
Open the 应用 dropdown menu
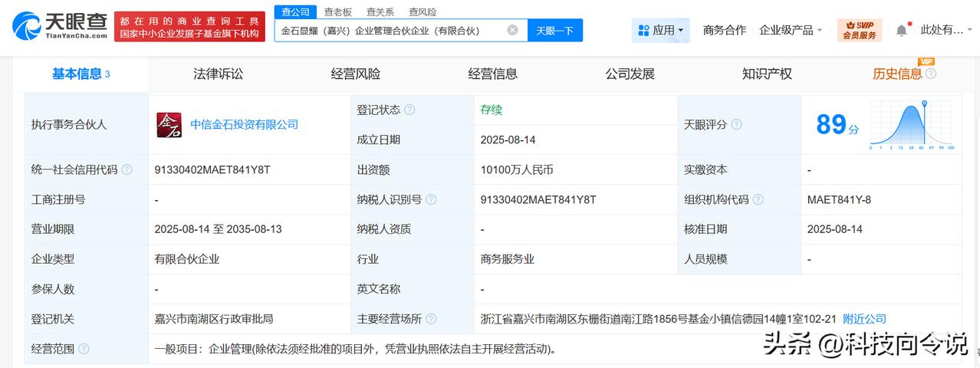click(660, 31)
